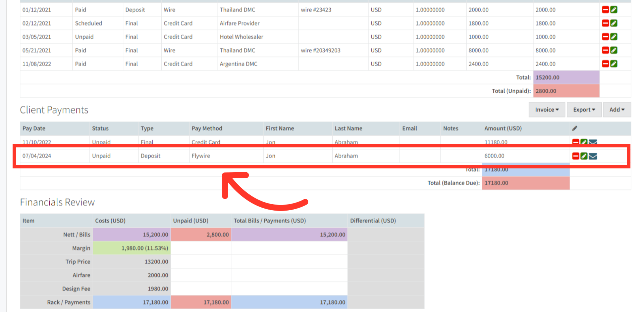The width and height of the screenshot is (644, 312).
Task: Open the Add dropdown in Client Payments
Action: (x=616, y=109)
